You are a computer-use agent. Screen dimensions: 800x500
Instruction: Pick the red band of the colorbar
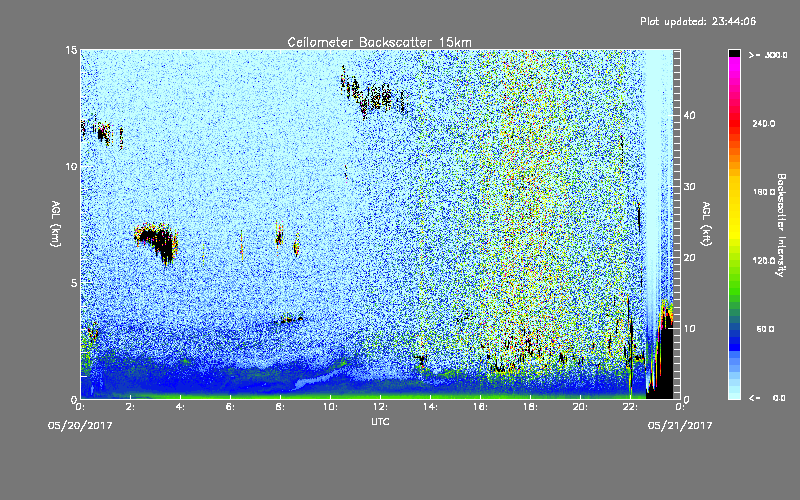[x=734, y=125]
